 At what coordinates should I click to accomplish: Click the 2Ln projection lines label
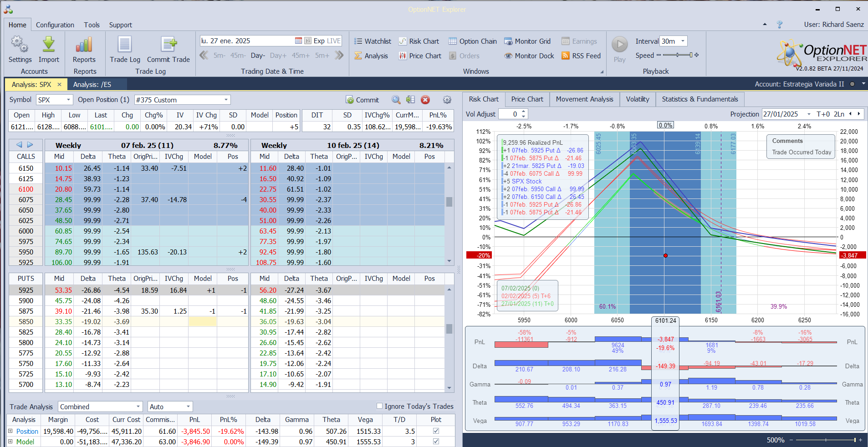(x=839, y=114)
